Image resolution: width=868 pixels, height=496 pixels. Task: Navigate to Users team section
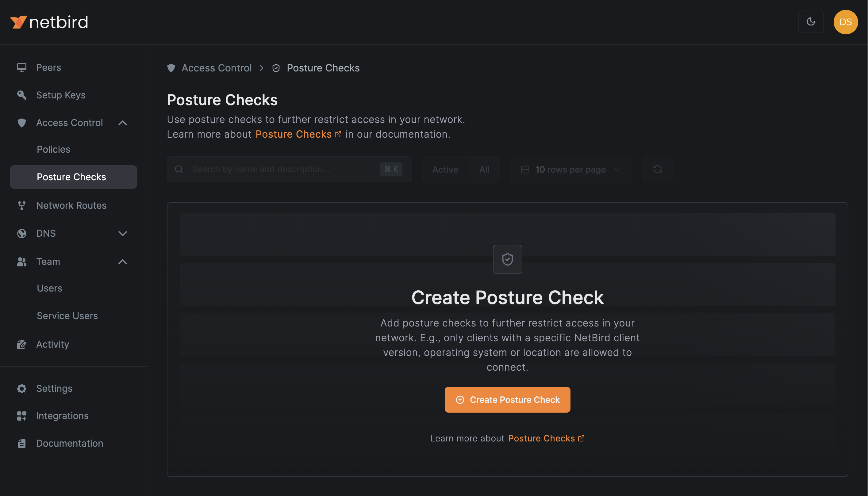(49, 287)
